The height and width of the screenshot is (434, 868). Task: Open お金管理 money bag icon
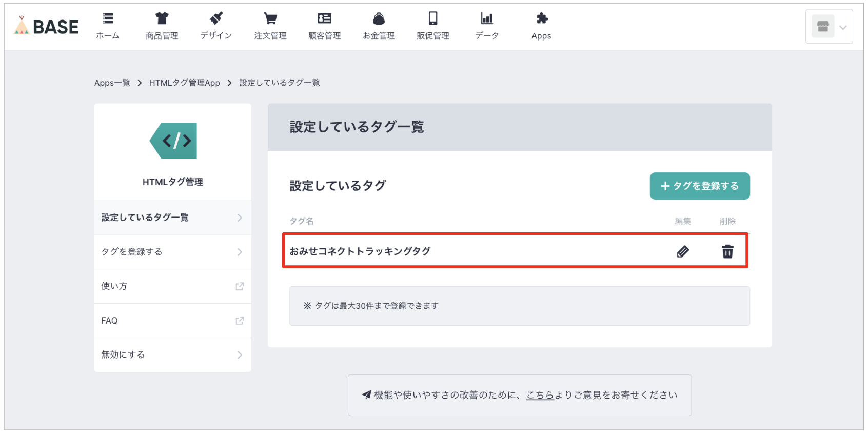[x=379, y=18]
